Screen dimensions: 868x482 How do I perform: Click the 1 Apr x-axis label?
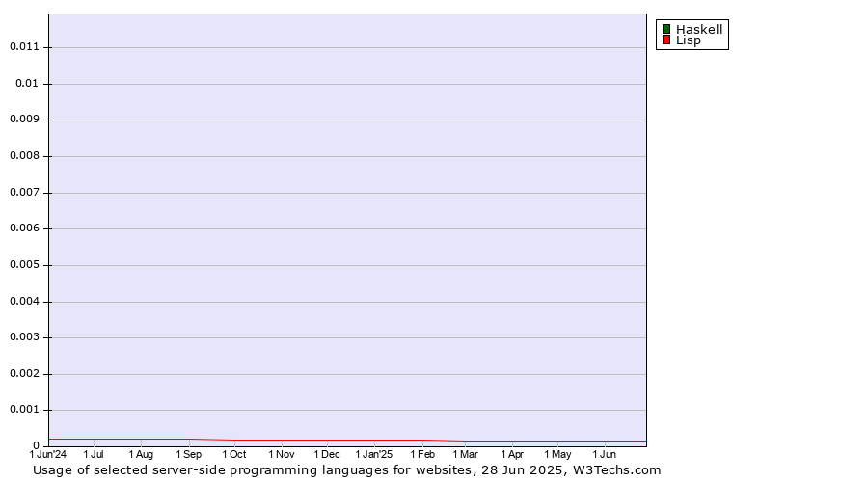pos(512,454)
